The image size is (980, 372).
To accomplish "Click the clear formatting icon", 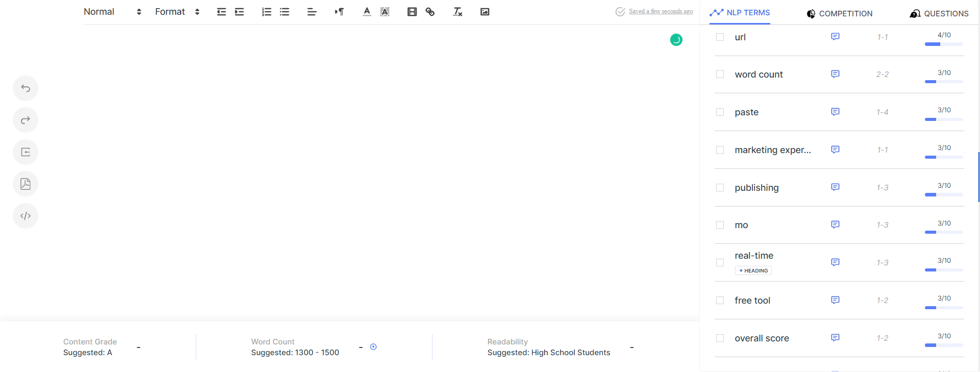I will [457, 12].
